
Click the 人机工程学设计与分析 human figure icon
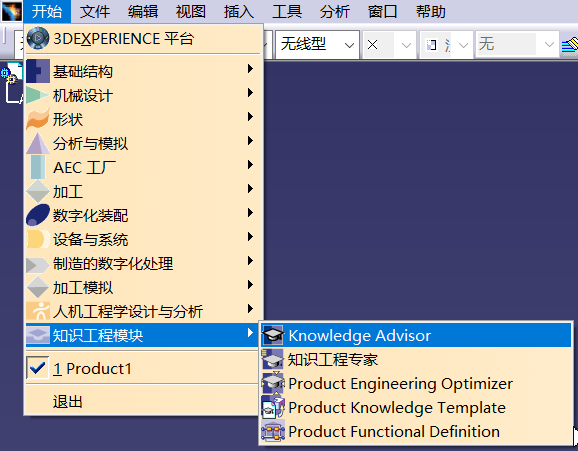(x=38, y=311)
